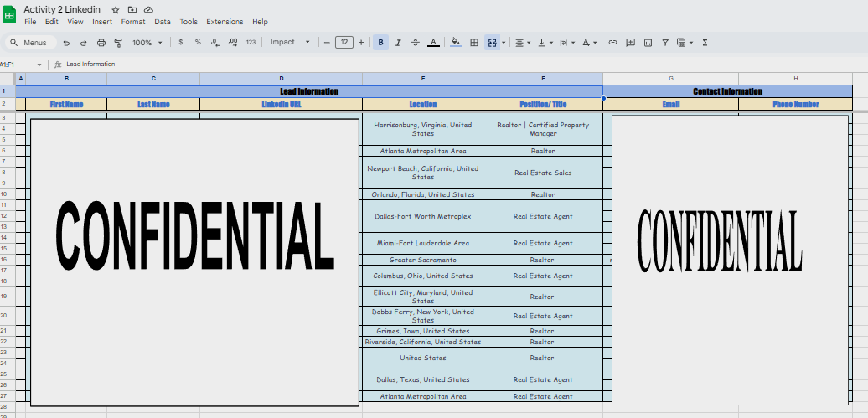This screenshot has width=868, height=418.
Task: Click the Phone Number header cell
Action: pyautogui.click(x=795, y=104)
